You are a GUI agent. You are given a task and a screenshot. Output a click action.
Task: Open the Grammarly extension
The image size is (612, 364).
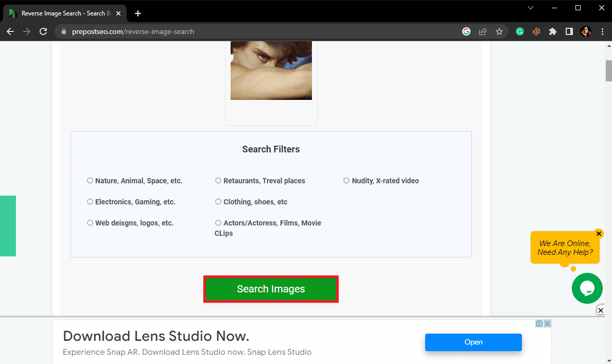click(x=519, y=31)
